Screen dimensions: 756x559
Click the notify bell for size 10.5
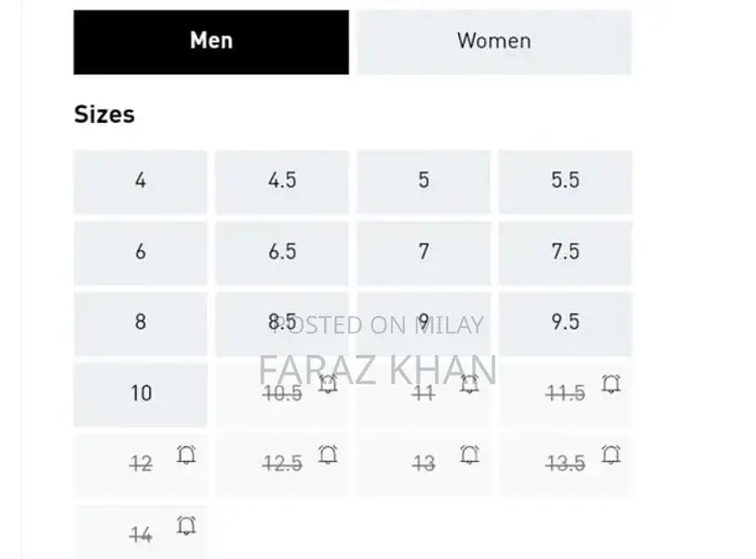pos(328,384)
